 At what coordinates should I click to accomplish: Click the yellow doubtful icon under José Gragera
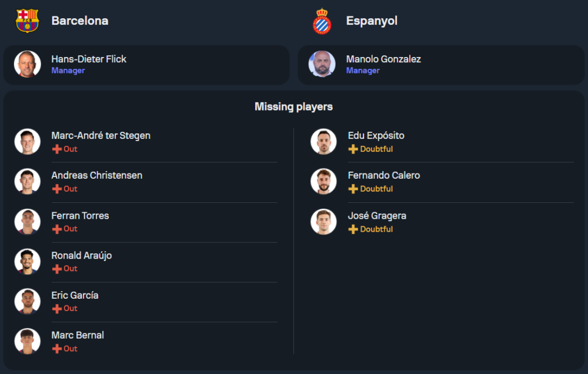point(353,229)
